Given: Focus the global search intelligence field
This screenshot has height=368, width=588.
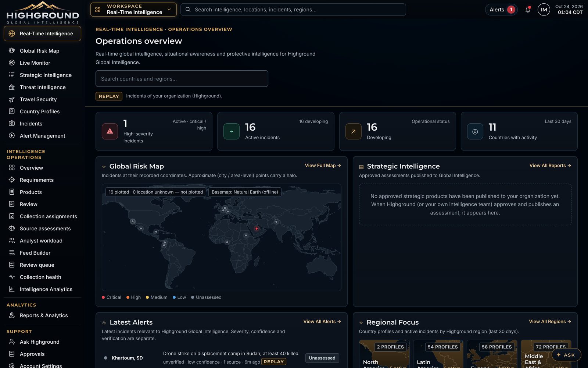Looking at the screenshot, I should click(293, 10).
